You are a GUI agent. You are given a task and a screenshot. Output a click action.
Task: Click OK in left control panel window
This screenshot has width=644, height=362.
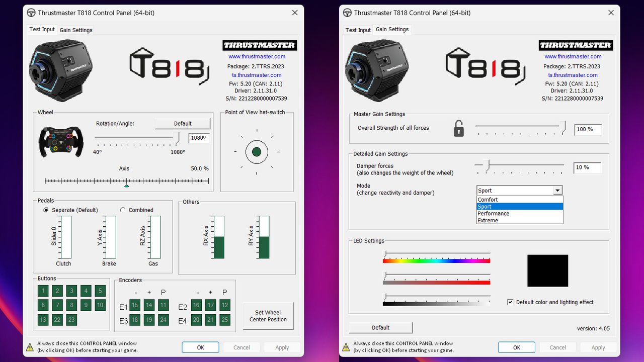pyautogui.click(x=200, y=347)
